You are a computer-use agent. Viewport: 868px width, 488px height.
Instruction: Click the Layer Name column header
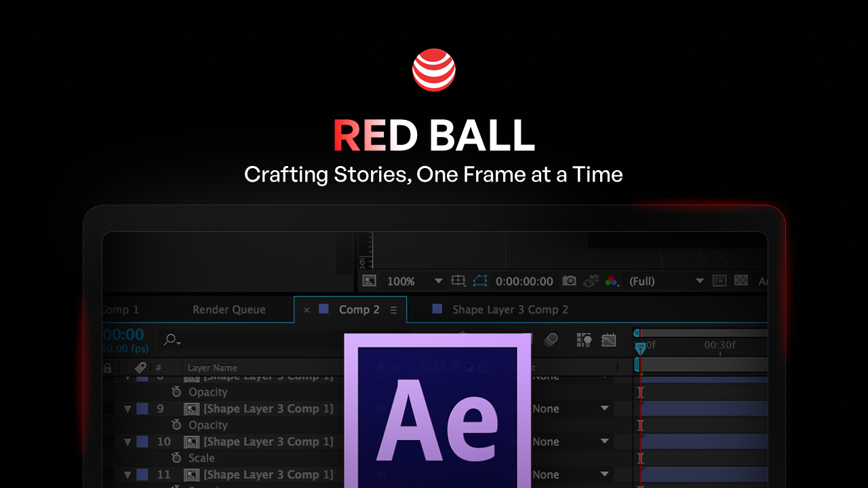[212, 367]
